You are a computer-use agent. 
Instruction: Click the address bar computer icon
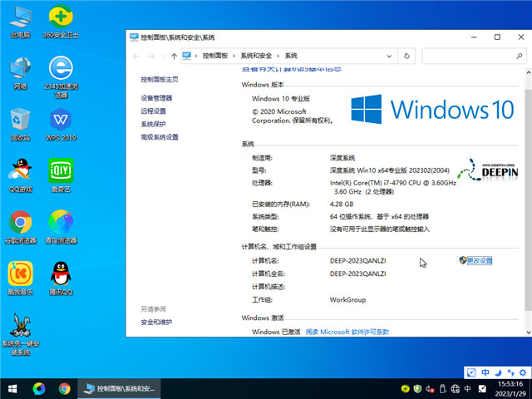[x=186, y=56]
